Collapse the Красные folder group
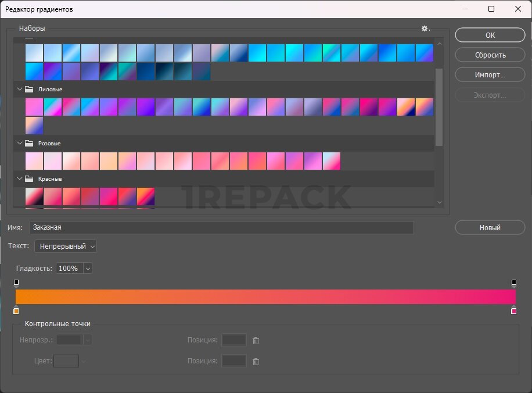The height and width of the screenshot is (393, 532). [x=20, y=179]
